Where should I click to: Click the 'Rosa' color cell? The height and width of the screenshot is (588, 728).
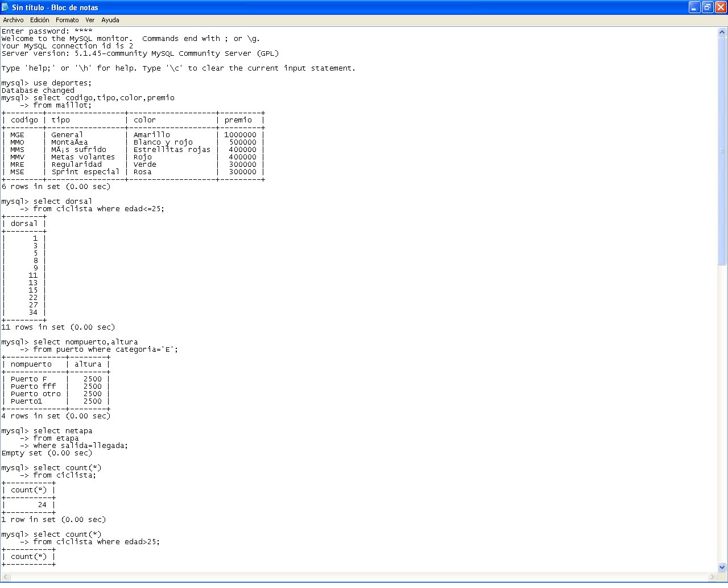pos(143,172)
